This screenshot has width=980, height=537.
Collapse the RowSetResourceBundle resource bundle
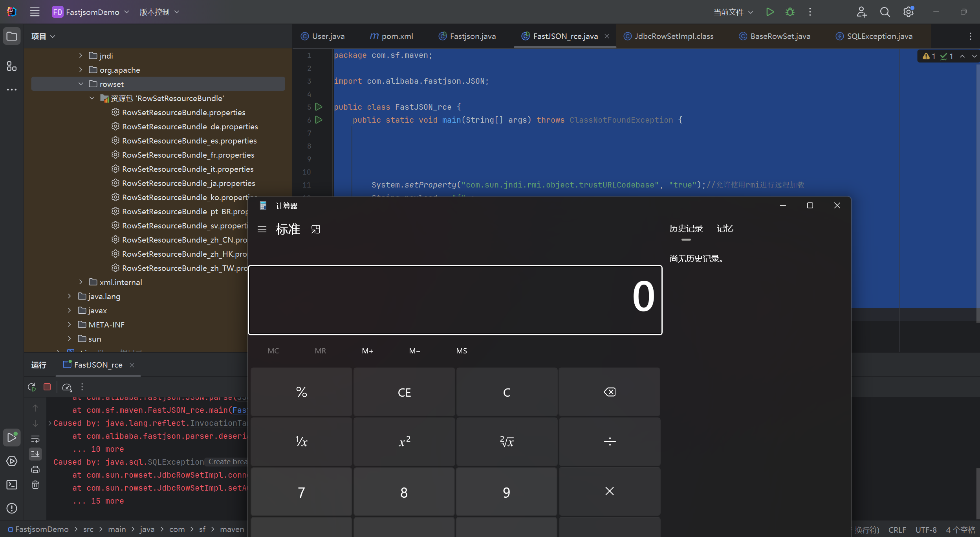click(x=92, y=98)
